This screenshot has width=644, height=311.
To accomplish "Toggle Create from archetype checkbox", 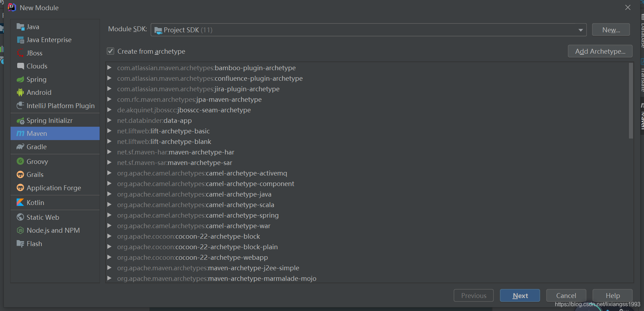I will (x=110, y=51).
